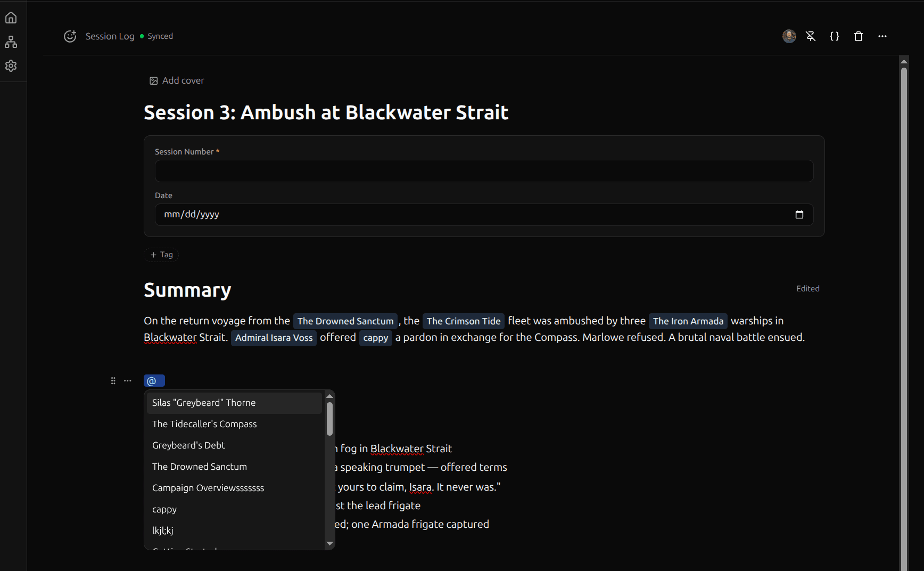Open the settings gear in sidebar
Screen dimensions: 924x571
point(11,66)
